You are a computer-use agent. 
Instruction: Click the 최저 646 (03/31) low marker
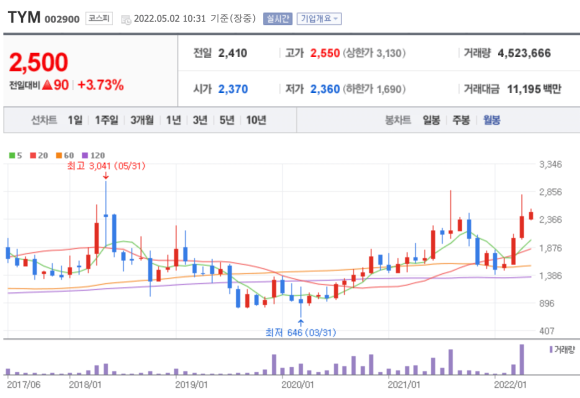(x=301, y=333)
